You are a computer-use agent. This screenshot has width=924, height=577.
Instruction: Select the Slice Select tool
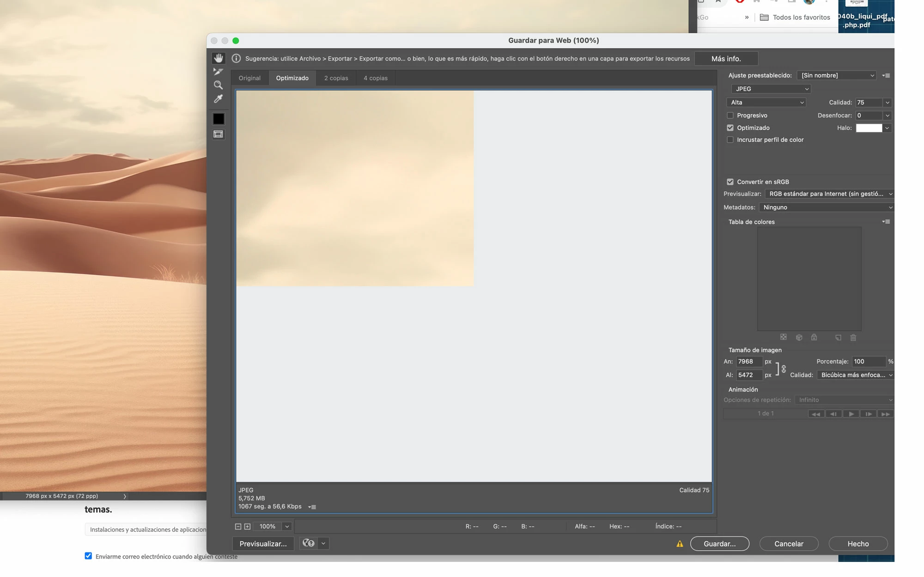(218, 72)
